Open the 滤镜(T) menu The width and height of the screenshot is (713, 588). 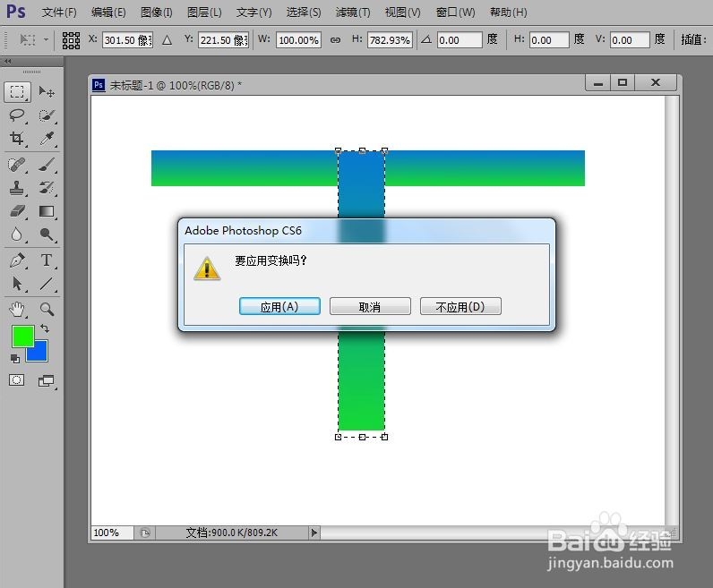[352, 13]
